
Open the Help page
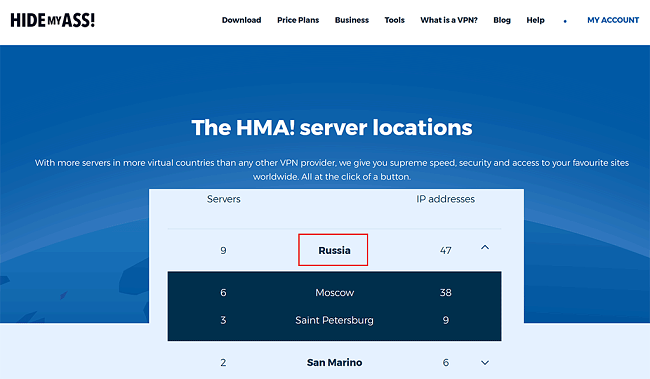coord(535,20)
